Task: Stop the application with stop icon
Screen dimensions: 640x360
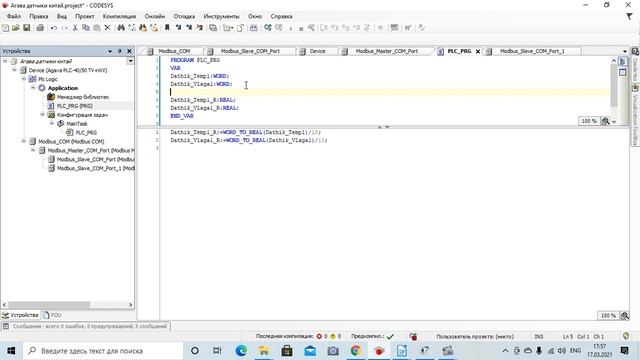Action: (x=301, y=28)
